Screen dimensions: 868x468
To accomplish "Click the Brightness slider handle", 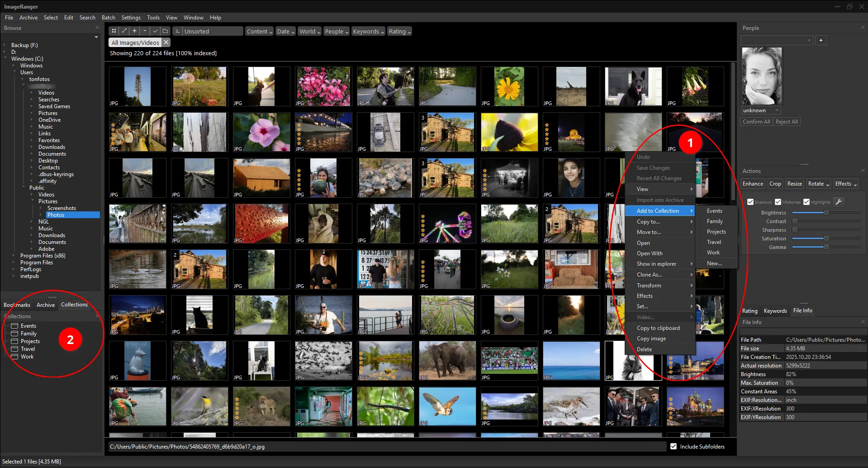I will click(826, 213).
